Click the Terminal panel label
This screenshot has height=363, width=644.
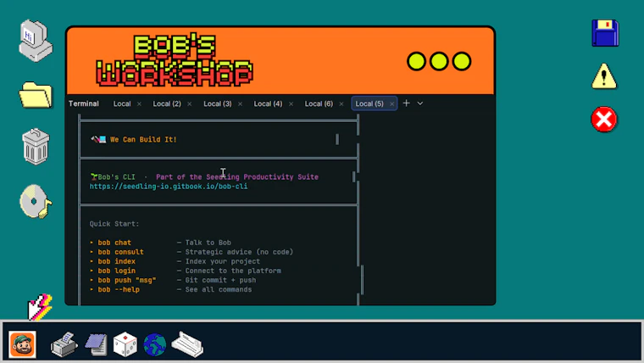tap(83, 103)
